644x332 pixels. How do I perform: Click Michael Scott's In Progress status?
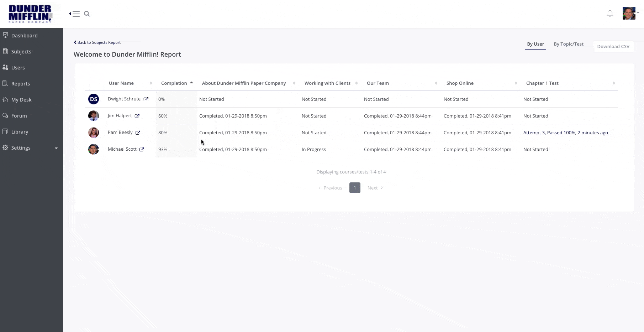point(314,150)
